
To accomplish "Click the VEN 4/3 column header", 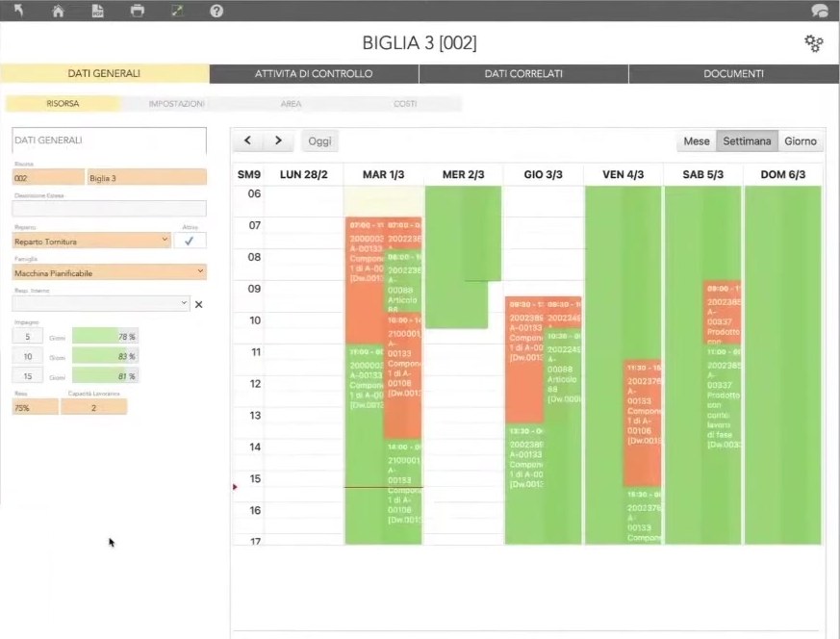I will coord(624,174).
